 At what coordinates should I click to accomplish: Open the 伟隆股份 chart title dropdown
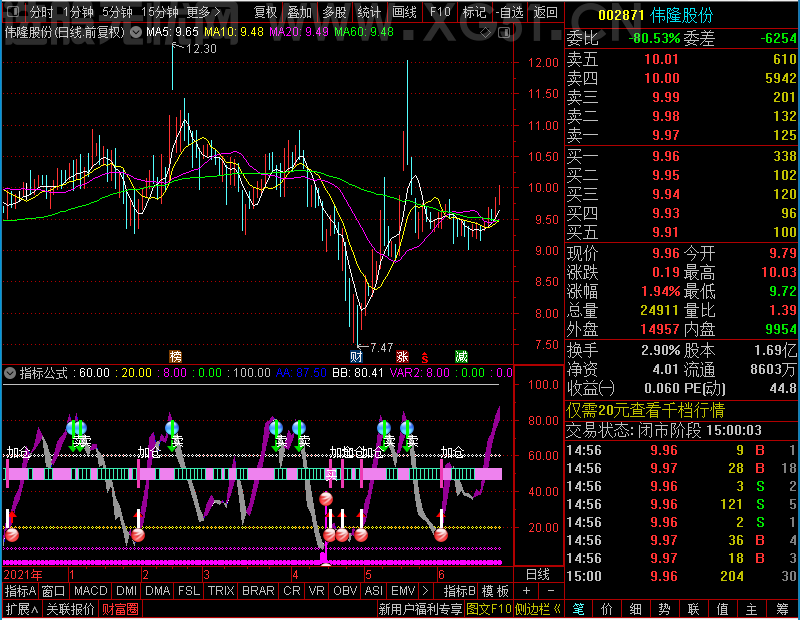(x=136, y=33)
